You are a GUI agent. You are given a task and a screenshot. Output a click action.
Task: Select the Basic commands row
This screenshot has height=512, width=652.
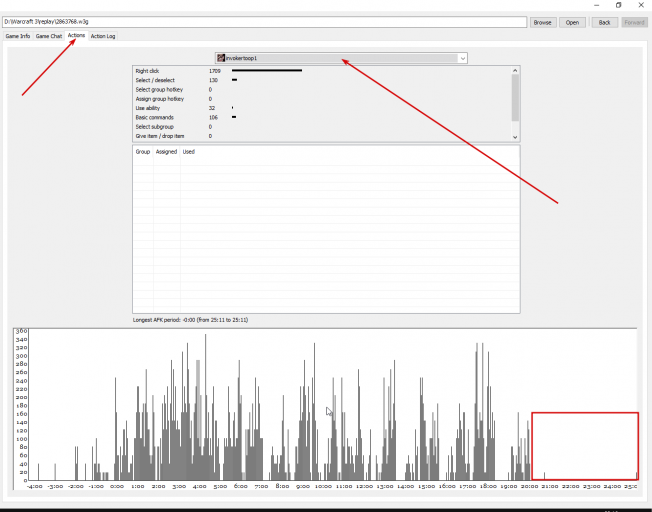(322, 117)
